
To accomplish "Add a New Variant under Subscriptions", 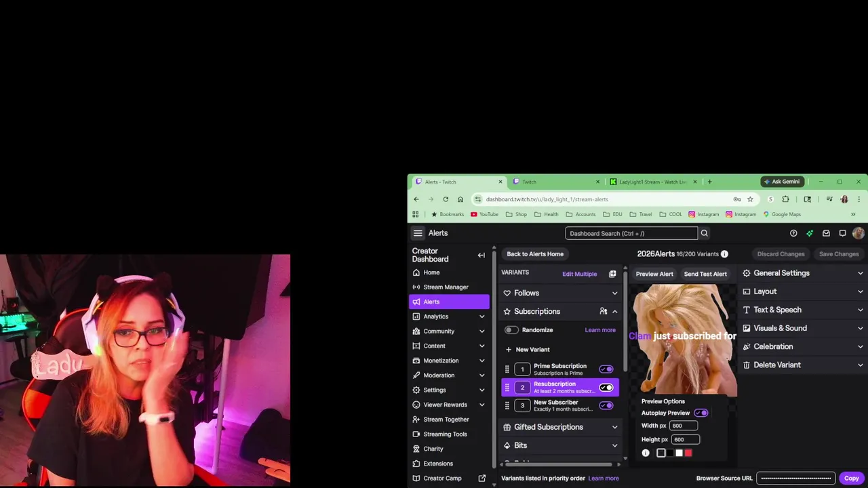I will 528,350.
